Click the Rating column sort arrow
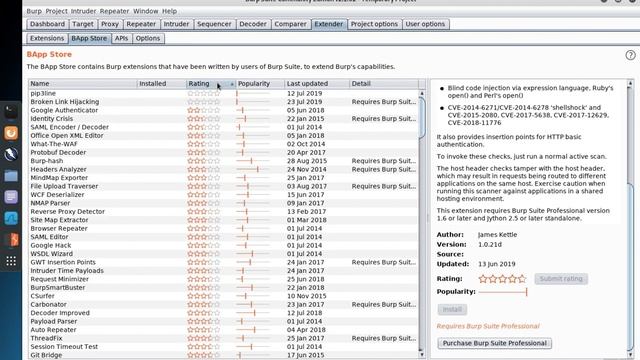640x360 pixels. [232, 84]
